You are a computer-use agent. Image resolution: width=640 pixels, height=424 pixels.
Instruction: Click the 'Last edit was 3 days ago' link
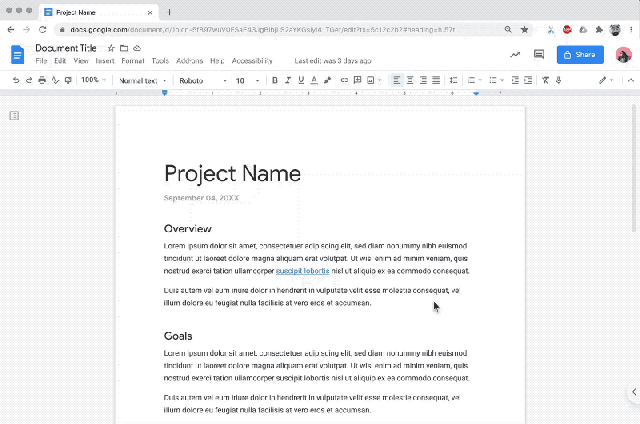click(x=333, y=61)
